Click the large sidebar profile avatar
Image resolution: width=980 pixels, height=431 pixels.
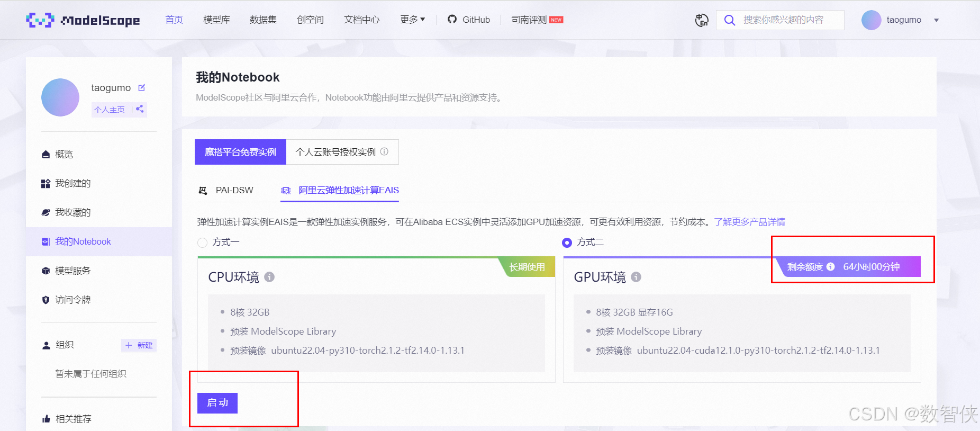click(60, 97)
